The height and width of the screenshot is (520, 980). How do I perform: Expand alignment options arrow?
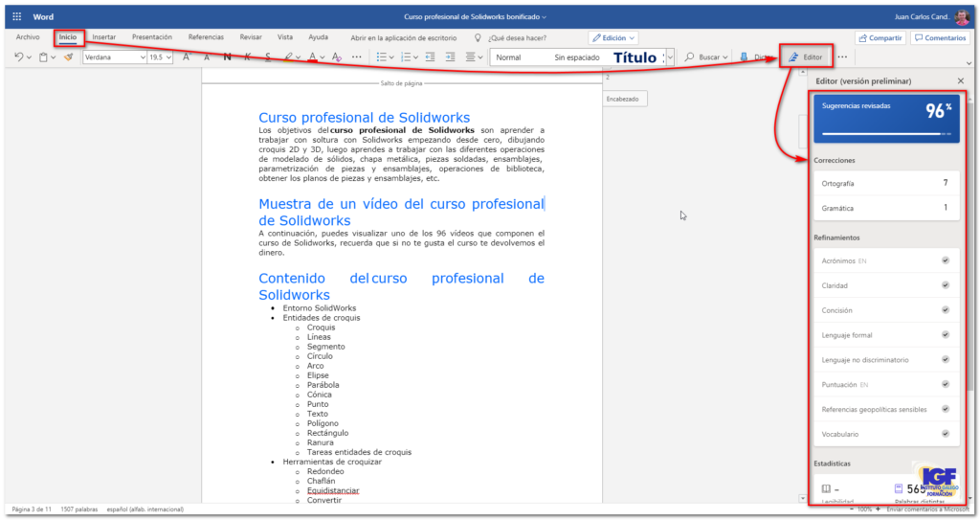click(480, 57)
